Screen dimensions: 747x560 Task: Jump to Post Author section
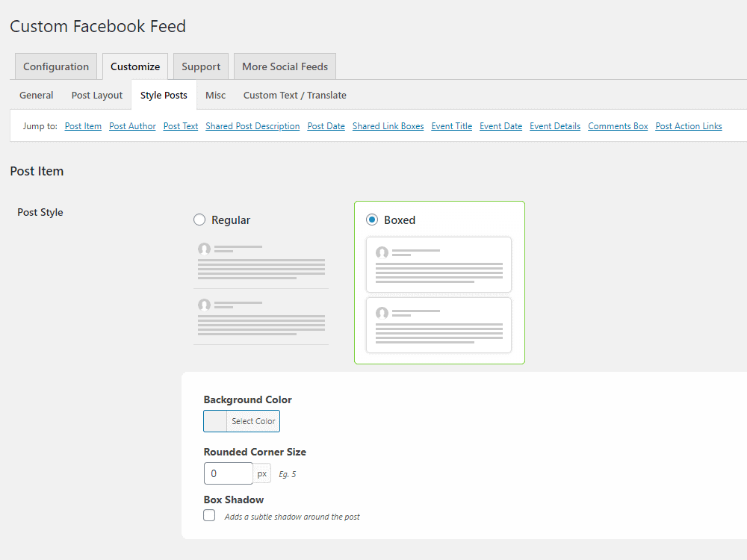(132, 126)
